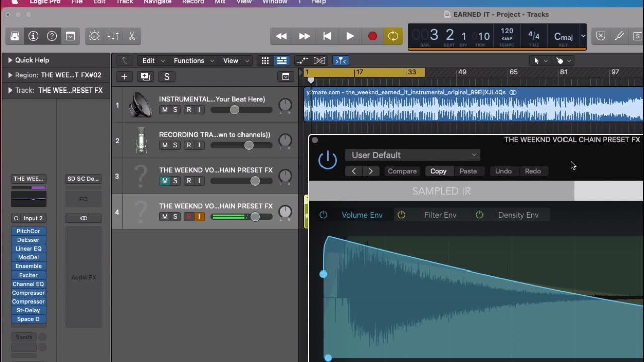The height and width of the screenshot is (362, 644).
Task: Open the Toolbar display icon
Action: [71, 36]
